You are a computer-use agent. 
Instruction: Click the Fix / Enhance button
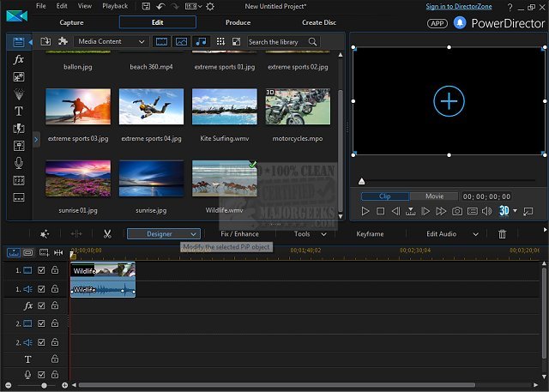239,233
